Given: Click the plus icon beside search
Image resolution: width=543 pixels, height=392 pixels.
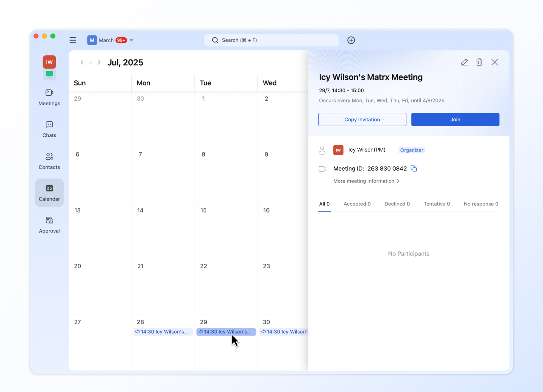Looking at the screenshot, I should 351,40.
